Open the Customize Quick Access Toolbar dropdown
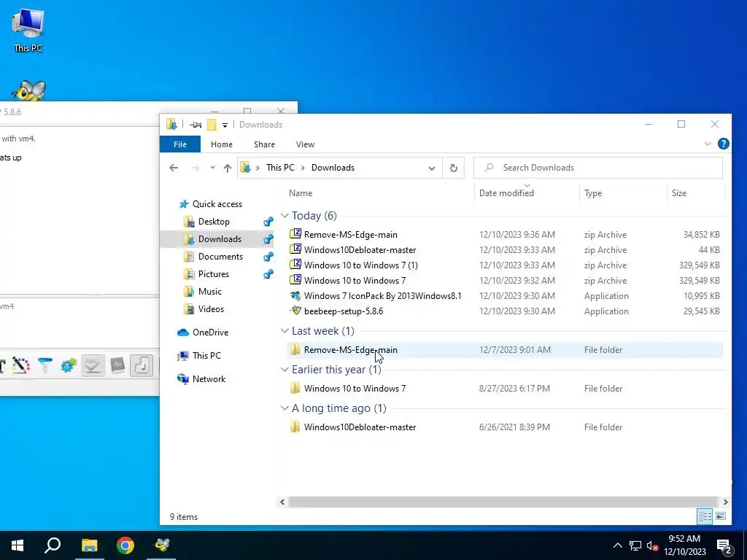 (225, 125)
